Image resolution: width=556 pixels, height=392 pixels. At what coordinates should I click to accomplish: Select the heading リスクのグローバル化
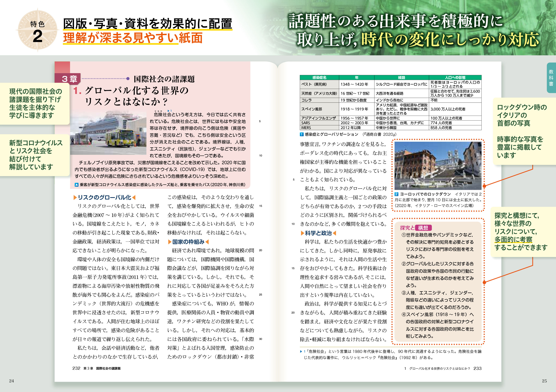point(104,197)
